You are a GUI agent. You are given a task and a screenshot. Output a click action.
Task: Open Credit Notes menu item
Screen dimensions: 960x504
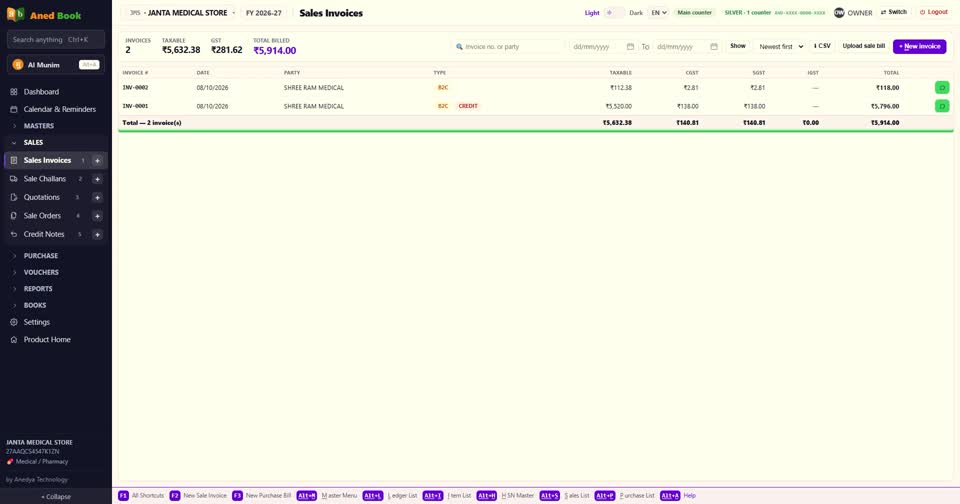44,234
